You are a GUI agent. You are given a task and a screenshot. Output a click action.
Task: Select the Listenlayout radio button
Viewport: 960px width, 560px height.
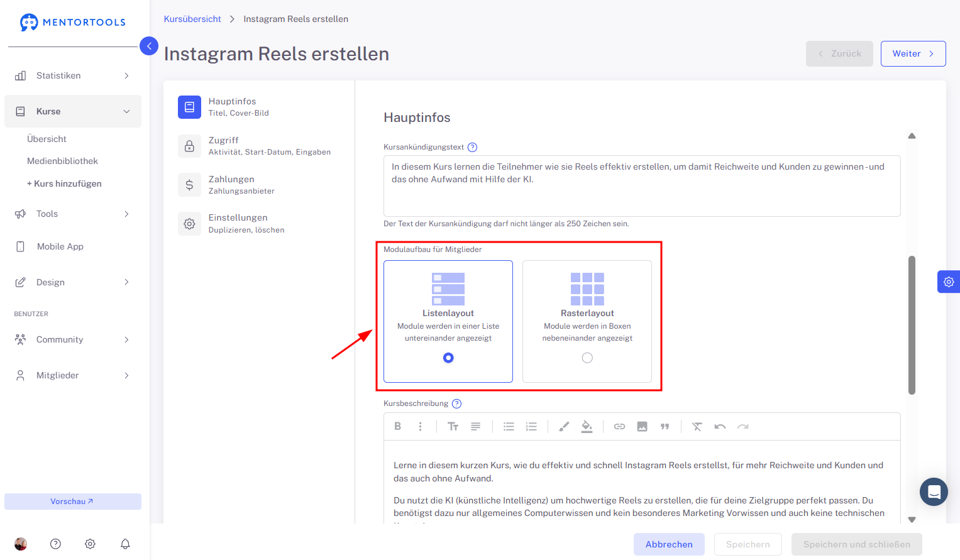point(448,358)
